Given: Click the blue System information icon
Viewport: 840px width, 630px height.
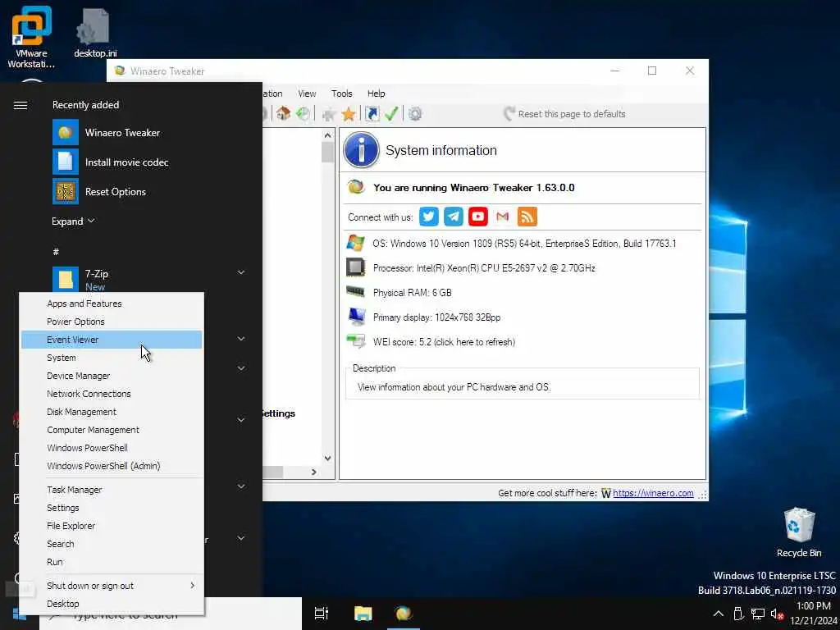Looking at the screenshot, I should 361,150.
